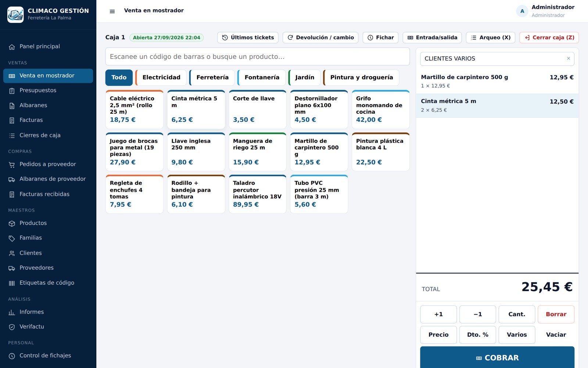Increase quantity with the +1 button
Viewport: 588px width, 368px height.
click(x=438, y=315)
